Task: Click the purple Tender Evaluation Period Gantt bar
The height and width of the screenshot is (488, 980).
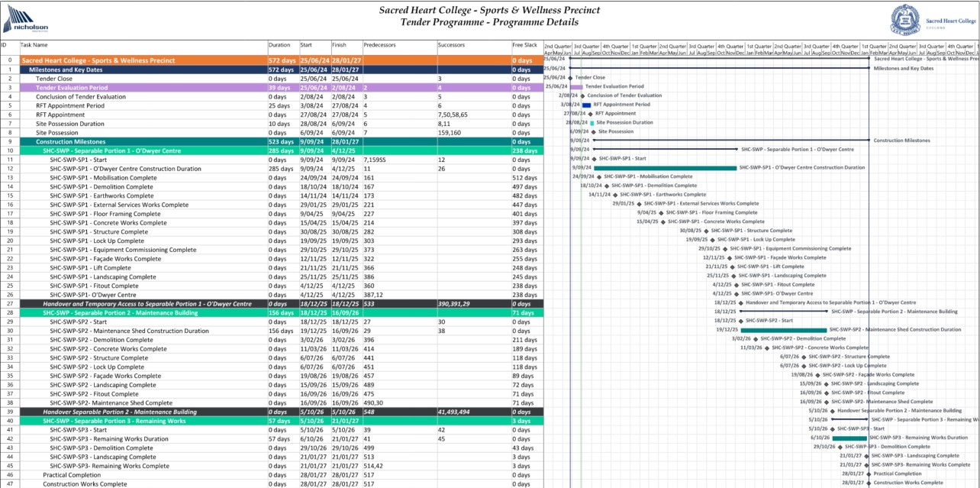Action: point(576,87)
